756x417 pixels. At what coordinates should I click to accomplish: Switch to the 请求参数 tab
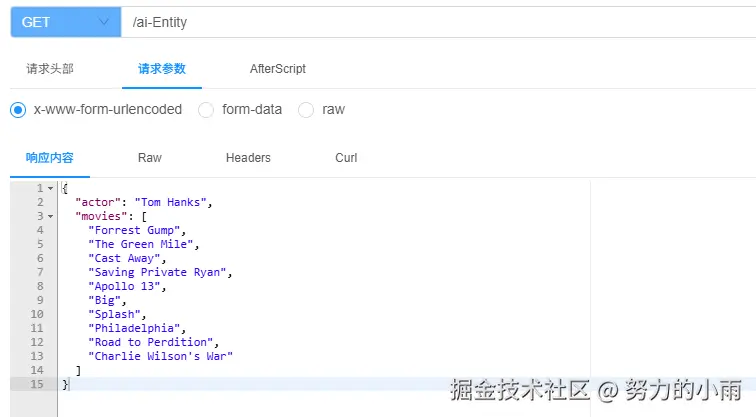(x=162, y=69)
